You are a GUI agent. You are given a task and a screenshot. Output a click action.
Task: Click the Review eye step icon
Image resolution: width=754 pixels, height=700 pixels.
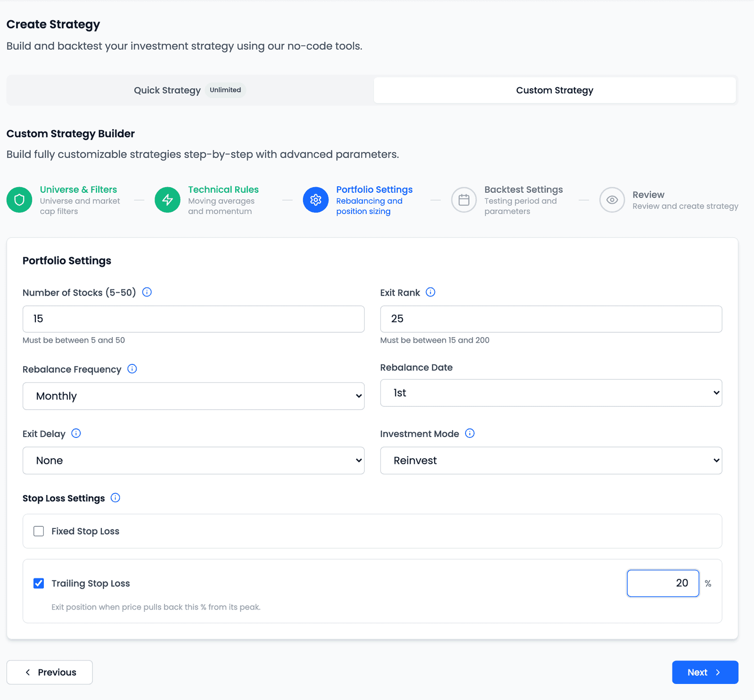click(x=612, y=200)
